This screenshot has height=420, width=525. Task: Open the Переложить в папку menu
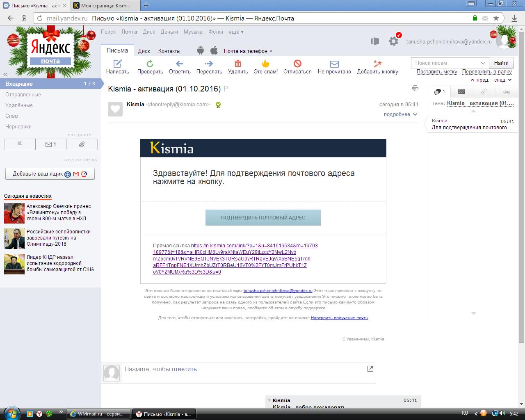pyautogui.click(x=487, y=71)
